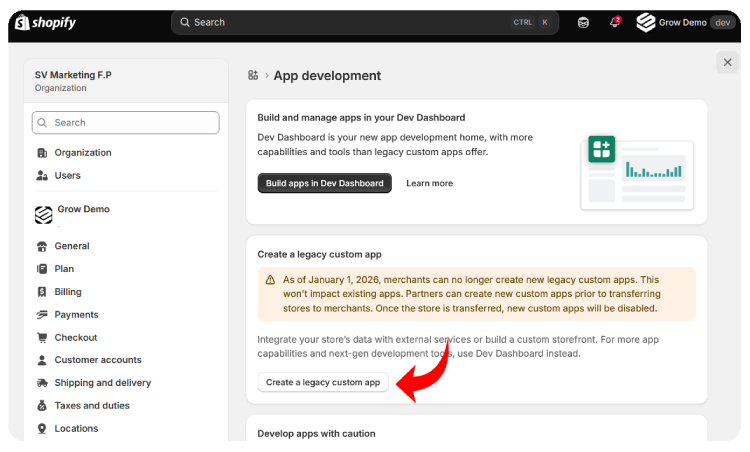The width and height of the screenshot is (750, 452).
Task: Click the Shopify logo in header
Action: point(45,22)
